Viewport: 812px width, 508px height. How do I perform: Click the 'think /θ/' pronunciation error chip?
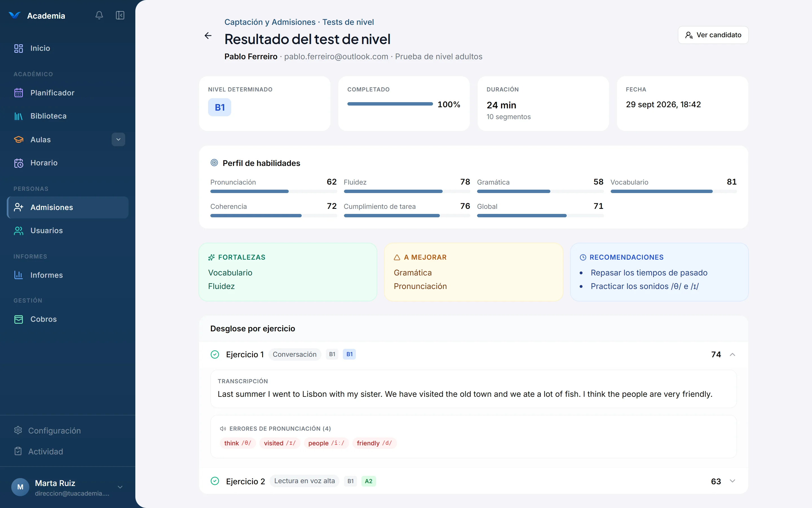pos(238,443)
